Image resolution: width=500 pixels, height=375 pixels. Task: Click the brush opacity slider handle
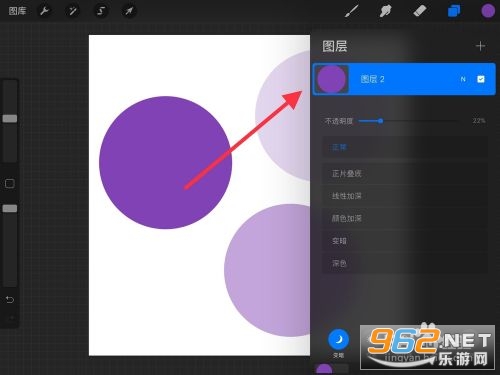[x=10, y=209]
